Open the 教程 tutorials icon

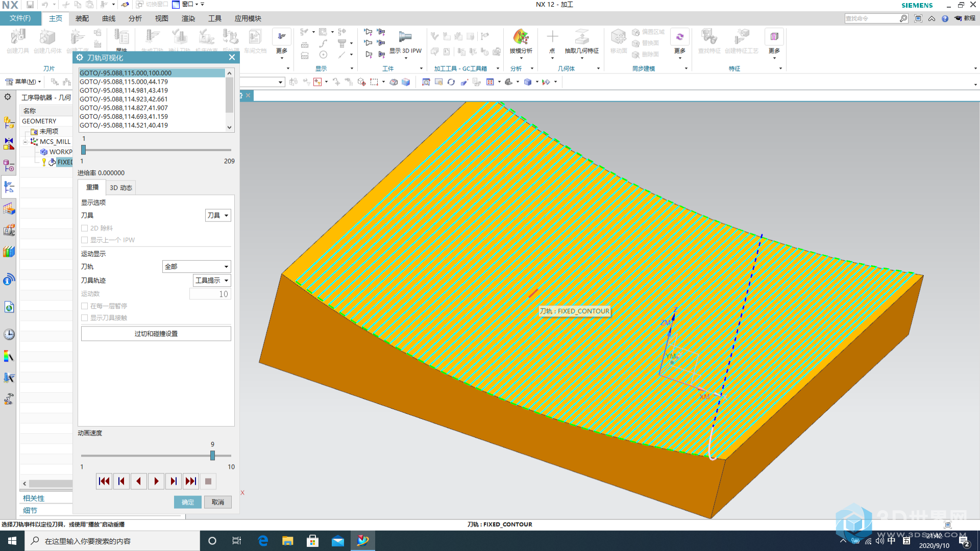(x=965, y=18)
